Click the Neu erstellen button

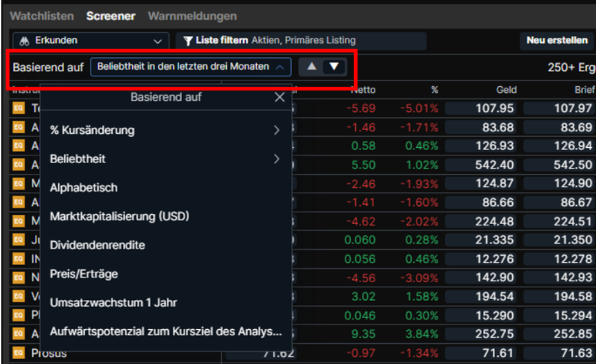[x=557, y=40]
